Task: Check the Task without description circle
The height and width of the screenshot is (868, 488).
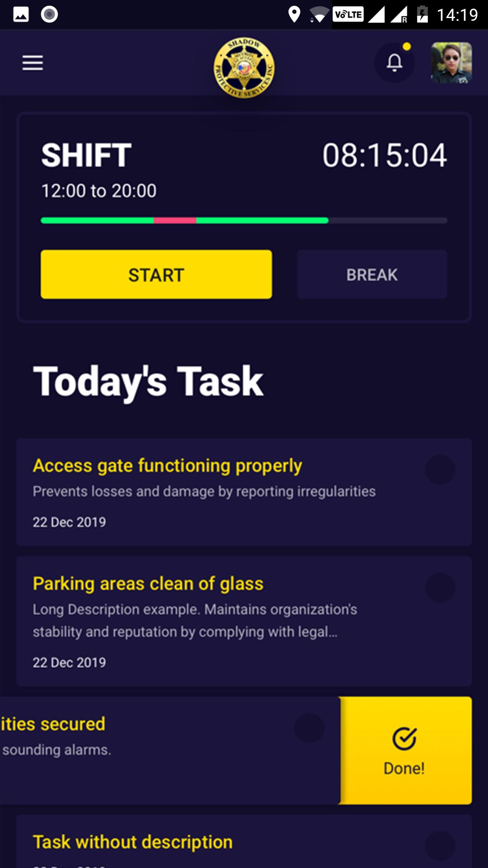Action: 440,846
